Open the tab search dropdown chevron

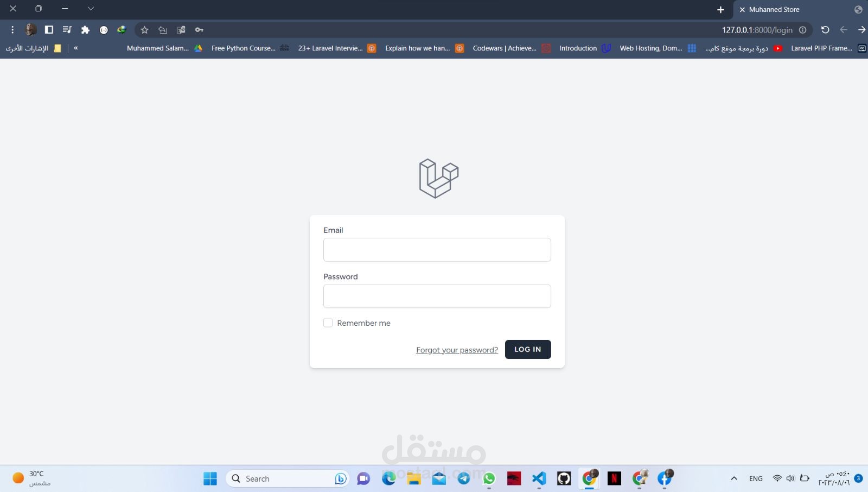coord(91,9)
